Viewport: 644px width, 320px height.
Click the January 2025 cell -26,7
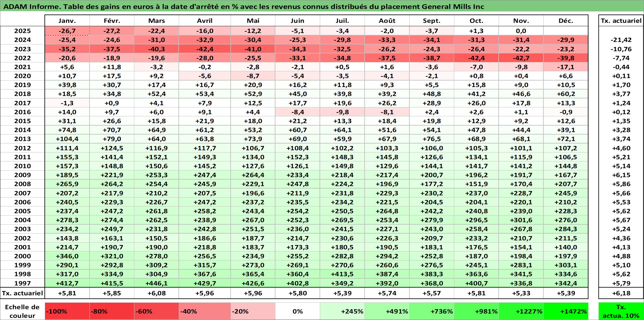click(67, 31)
